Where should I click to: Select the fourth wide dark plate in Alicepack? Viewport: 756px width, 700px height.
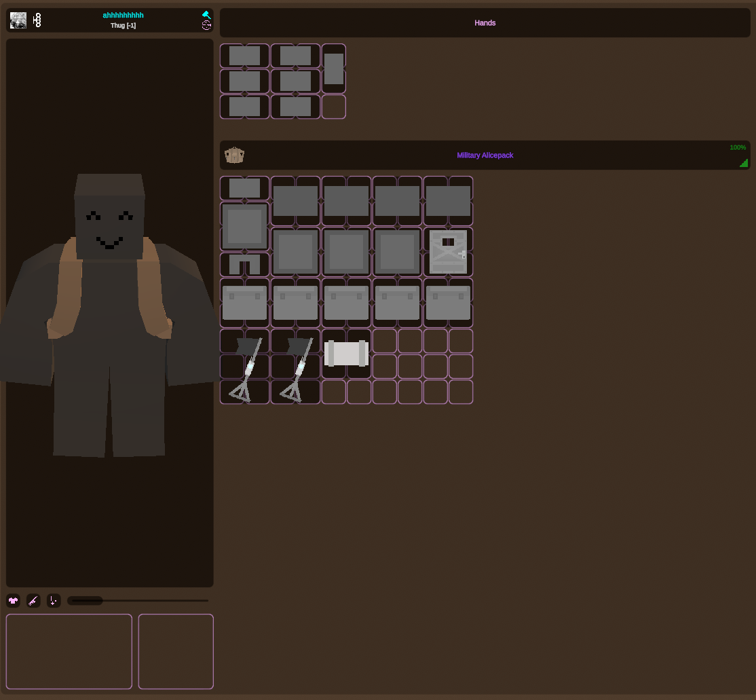tap(448, 201)
